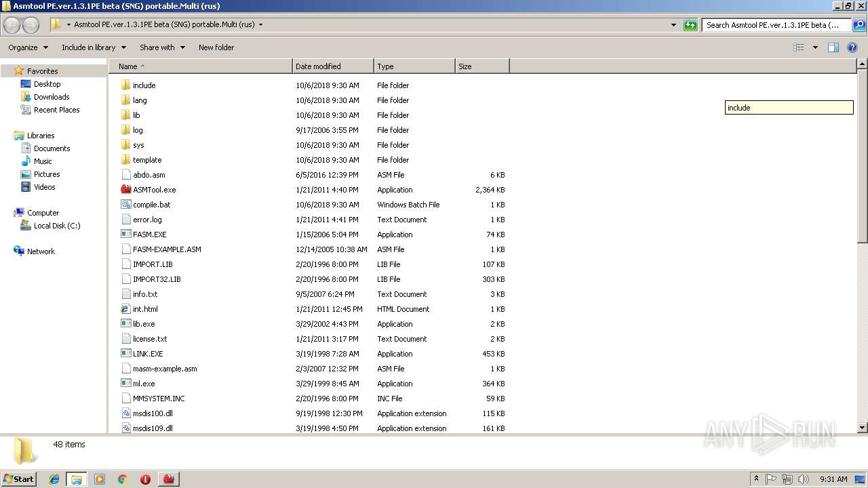Select the FASM.EXE file icon
The image size is (868, 488).
[x=125, y=235]
